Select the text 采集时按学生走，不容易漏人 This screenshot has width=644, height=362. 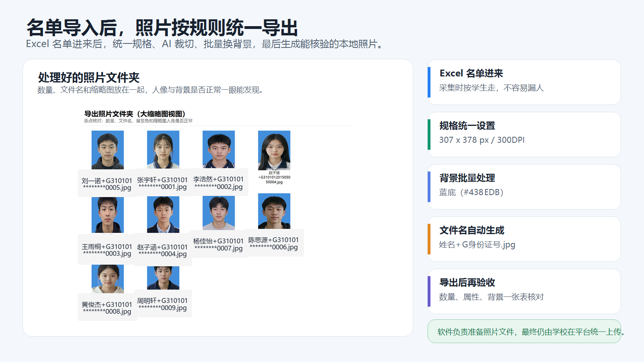pyautogui.click(x=491, y=88)
